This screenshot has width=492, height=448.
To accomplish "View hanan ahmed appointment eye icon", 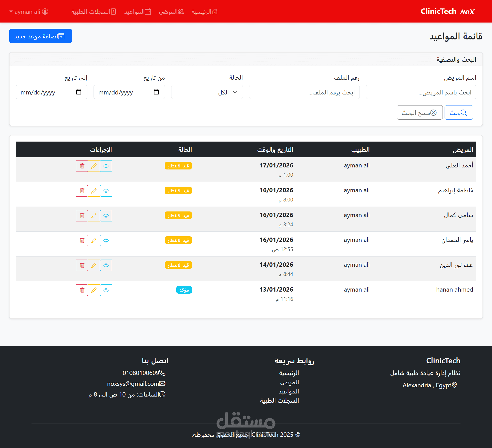I will (106, 290).
